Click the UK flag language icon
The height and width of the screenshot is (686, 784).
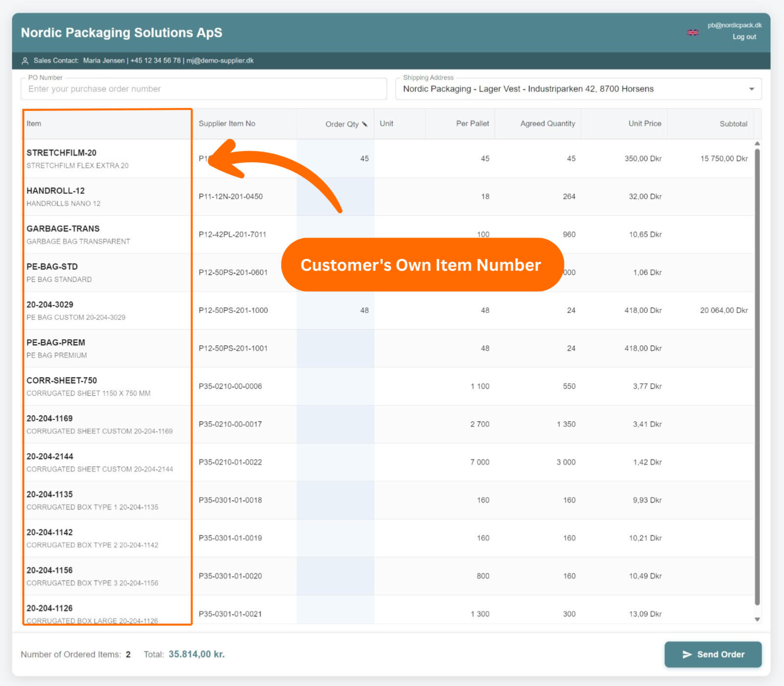[x=692, y=32]
